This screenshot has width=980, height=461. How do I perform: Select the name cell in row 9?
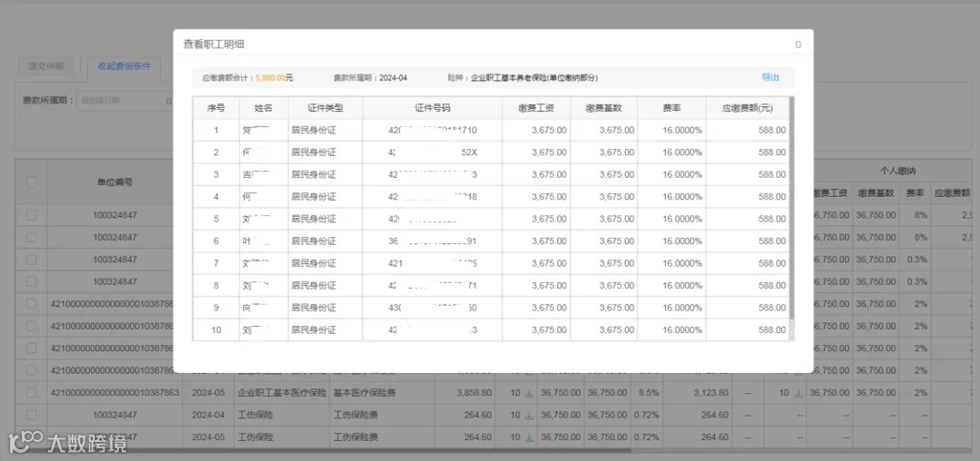click(x=264, y=308)
